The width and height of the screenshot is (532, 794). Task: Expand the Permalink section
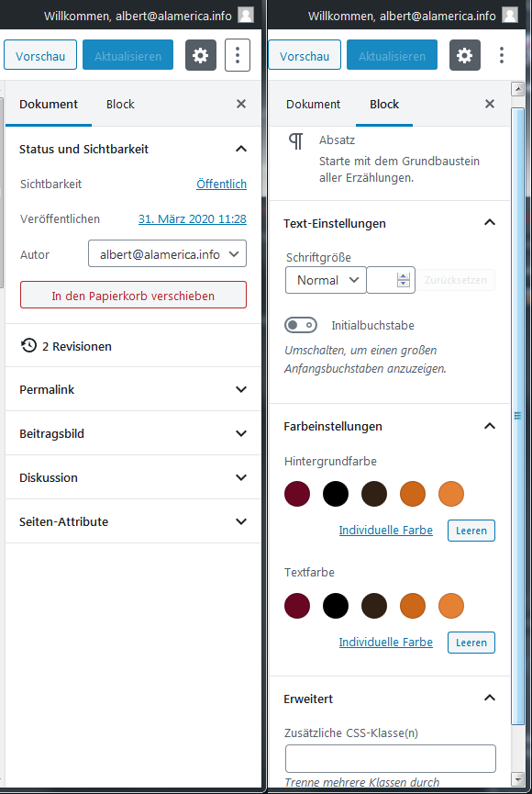[133, 389]
